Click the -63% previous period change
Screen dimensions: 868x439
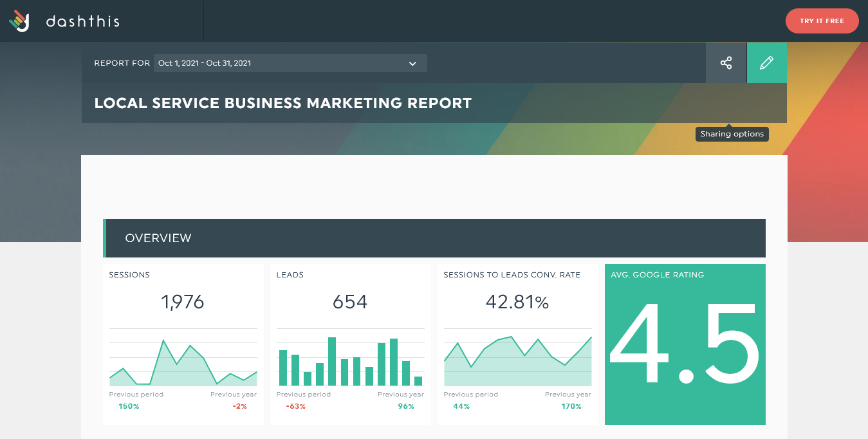[x=296, y=406]
